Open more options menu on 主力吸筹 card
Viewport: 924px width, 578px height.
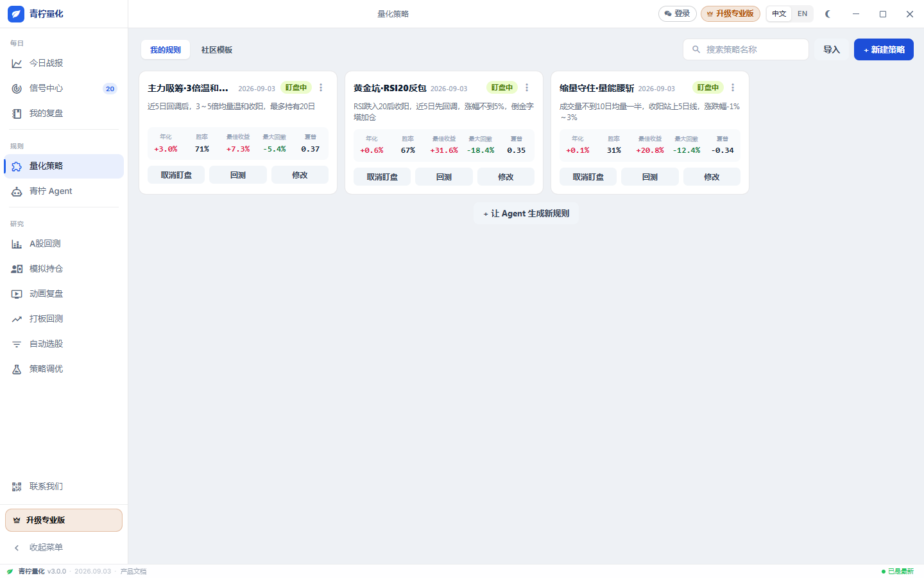[321, 88]
